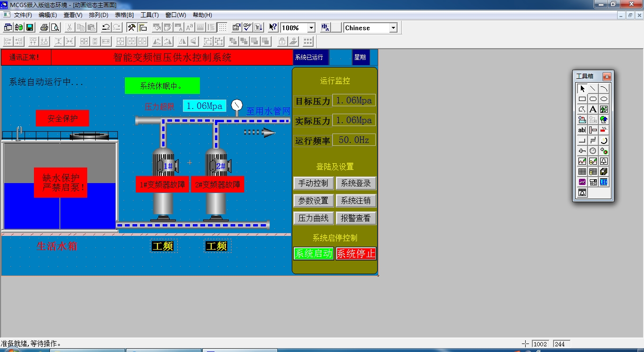Select the LED display tool in toolbox
The image size is (644, 352).
(x=604, y=182)
